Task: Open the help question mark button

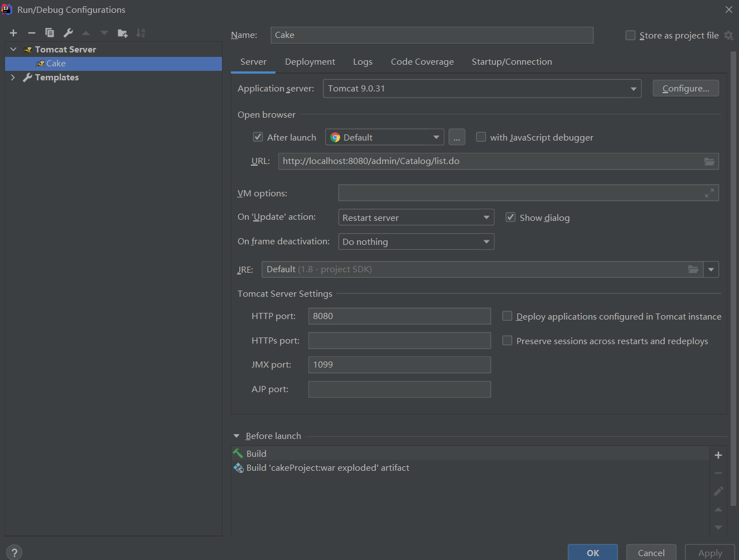Action: click(14, 552)
